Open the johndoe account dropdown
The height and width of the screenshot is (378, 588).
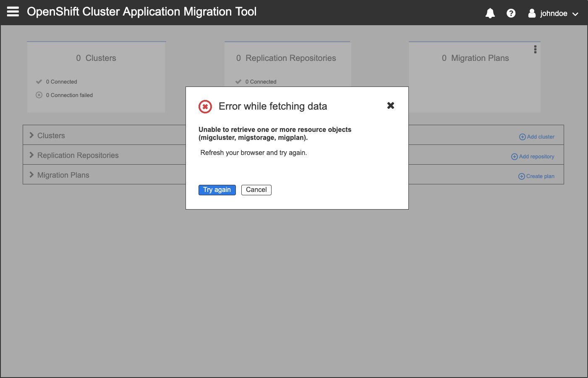click(x=576, y=13)
